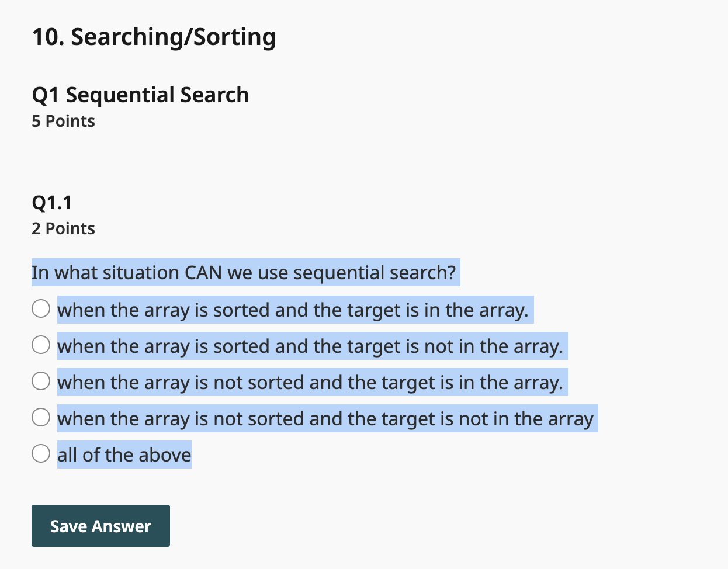Click the second answer option's highlighted text
Image resolution: width=728 pixels, height=569 pixels.
(x=311, y=346)
